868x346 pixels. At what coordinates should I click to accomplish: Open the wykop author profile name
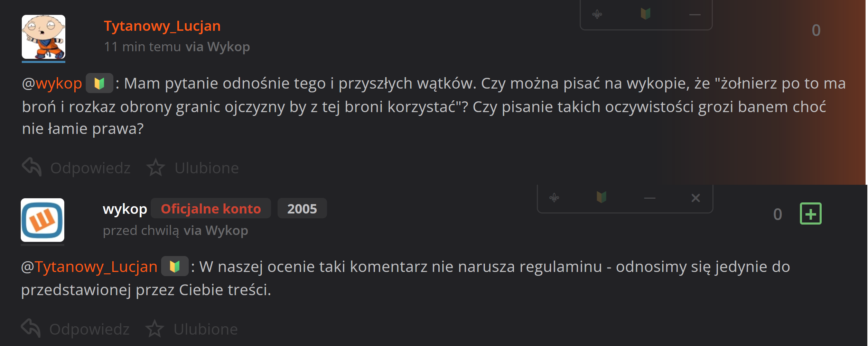[x=125, y=209]
